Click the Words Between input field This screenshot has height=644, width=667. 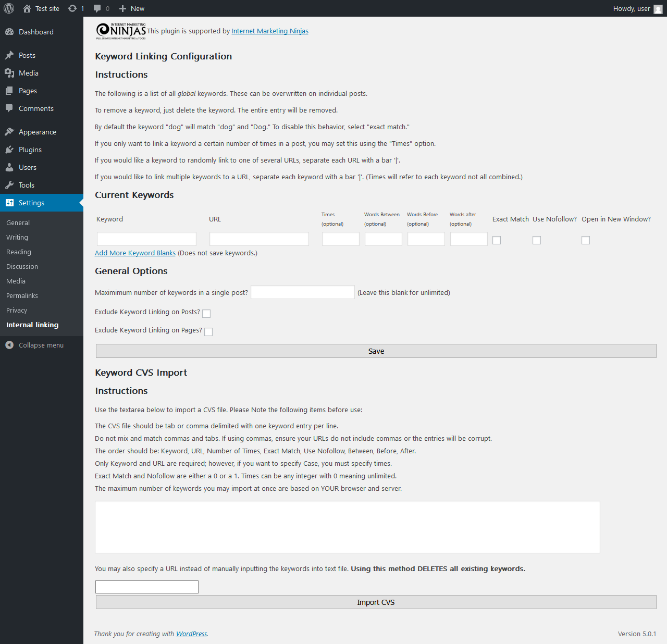pos(384,239)
